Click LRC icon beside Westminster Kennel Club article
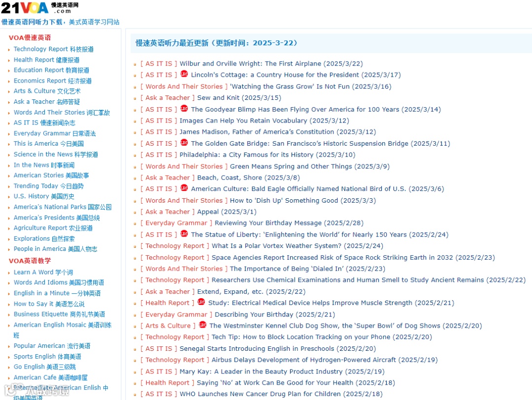 (202, 325)
